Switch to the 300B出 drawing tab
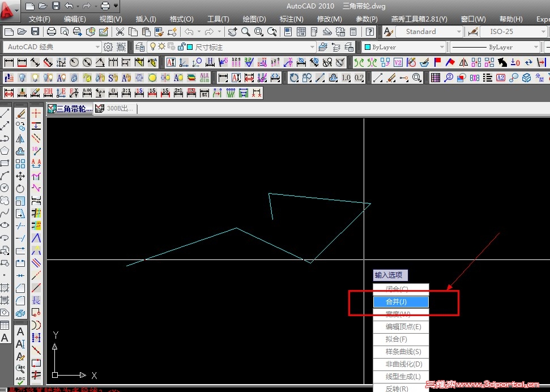Image resolution: width=550 pixels, height=392 pixels. coord(115,108)
